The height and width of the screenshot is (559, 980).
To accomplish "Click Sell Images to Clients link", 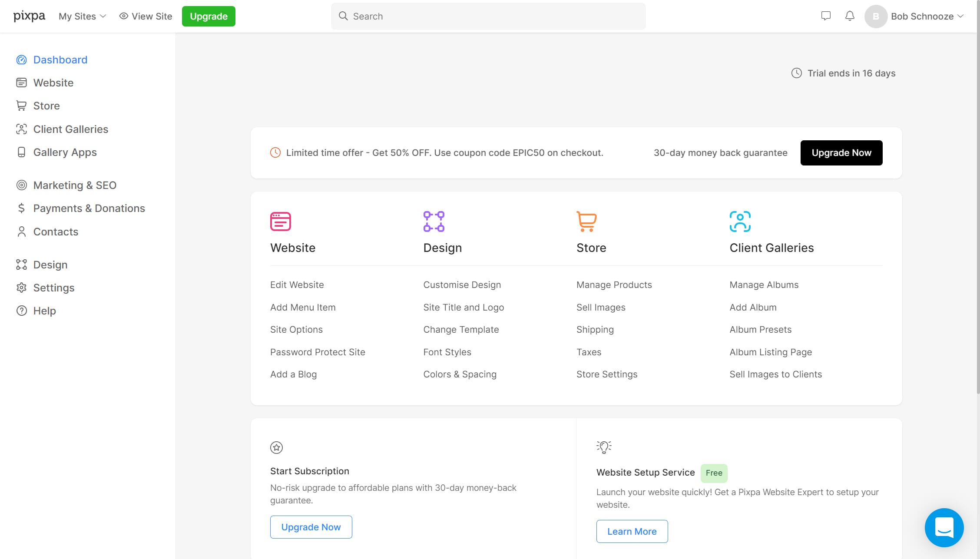I will pos(776,374).
